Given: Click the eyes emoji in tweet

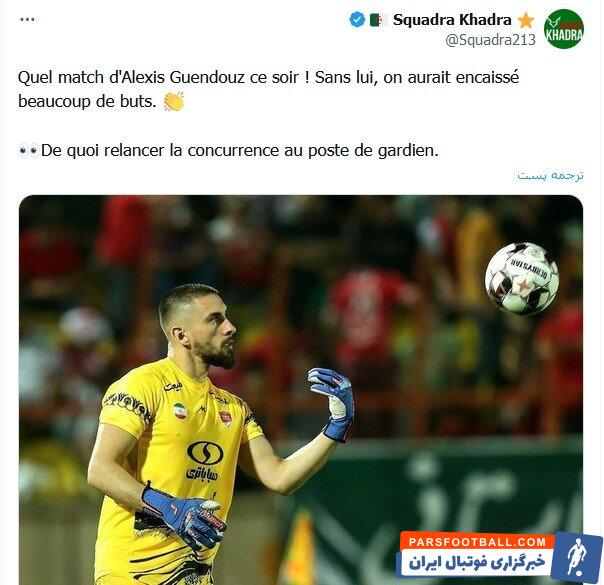Looking at the screenshot, I should [28, 150].
